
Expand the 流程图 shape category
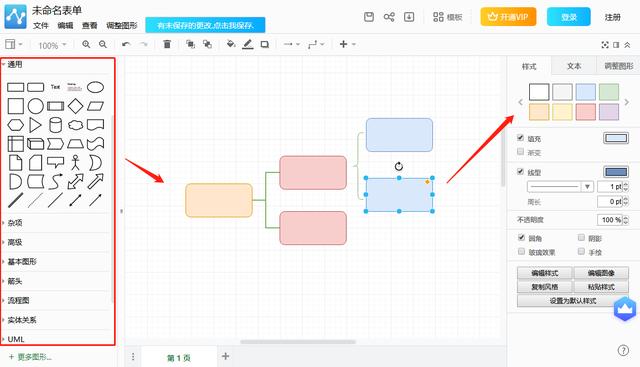point(18,300)
